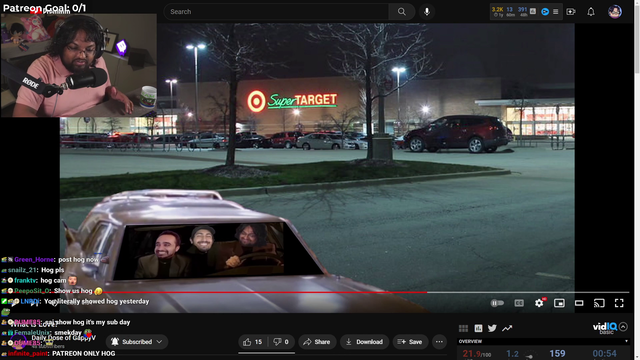The image size is (640, 360).
Task: Open the notifications bell
Action: [x=591, y=12]
